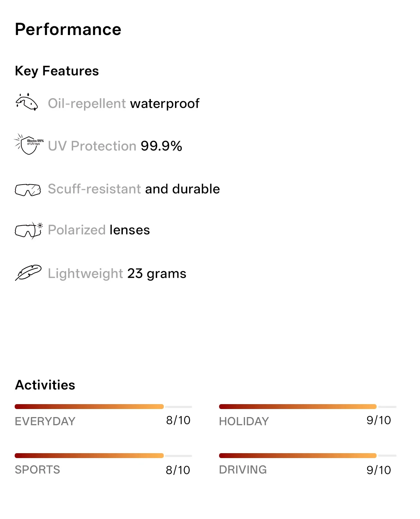Click the DRIVING activity label
420x519 pixels.
243,470
